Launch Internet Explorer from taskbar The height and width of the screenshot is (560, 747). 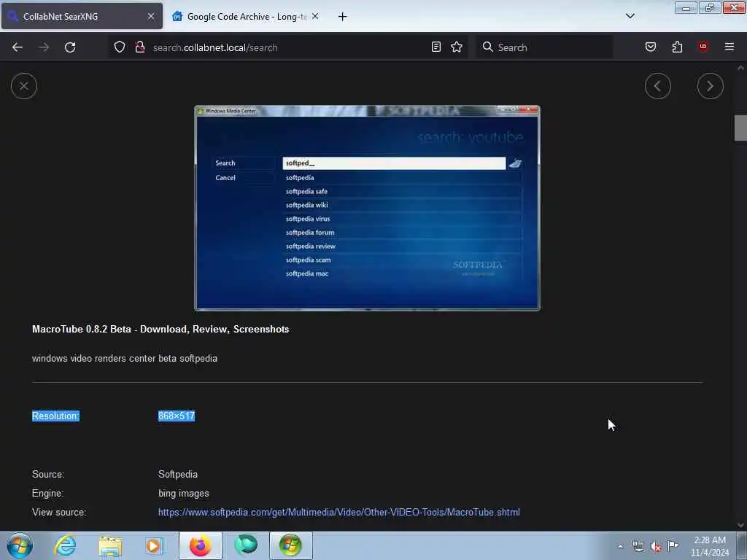click(x=65, y=545)
